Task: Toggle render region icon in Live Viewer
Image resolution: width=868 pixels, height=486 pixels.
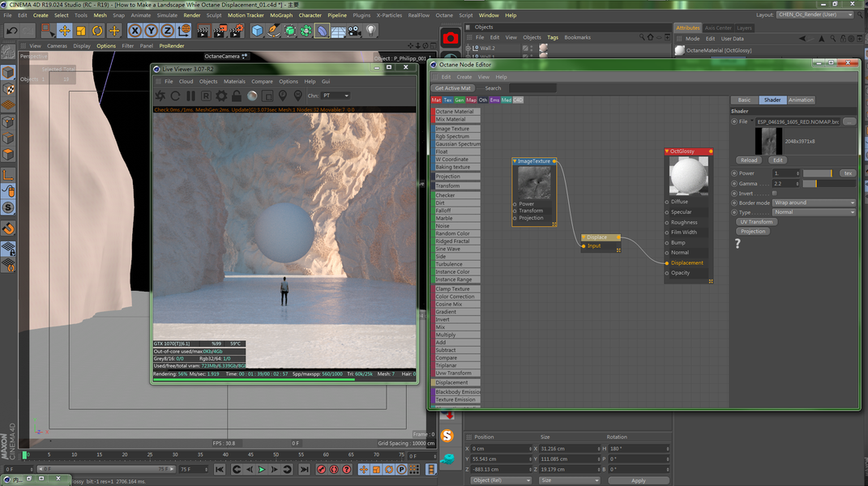Action: 267,96
